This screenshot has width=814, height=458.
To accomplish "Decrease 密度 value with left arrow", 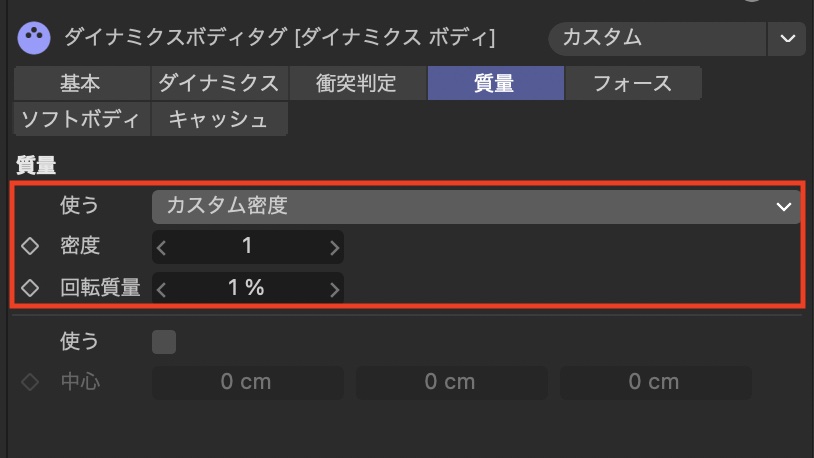I will point(162,247).
